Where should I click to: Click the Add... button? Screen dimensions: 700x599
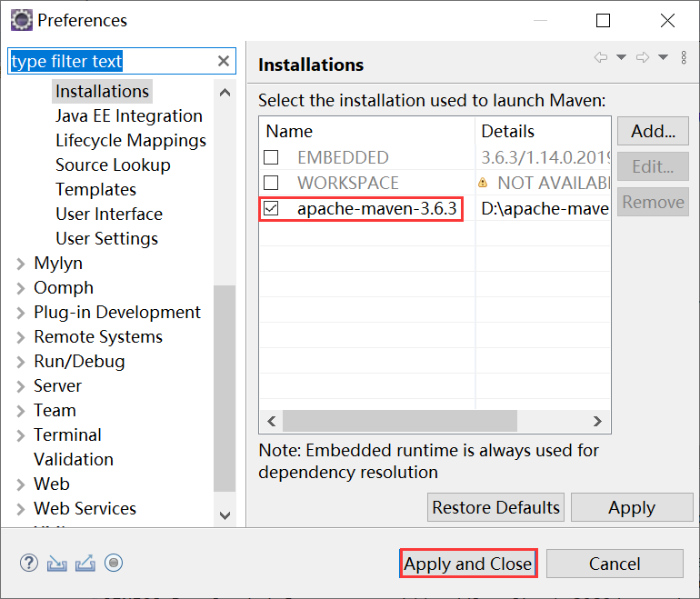[653, 131]
